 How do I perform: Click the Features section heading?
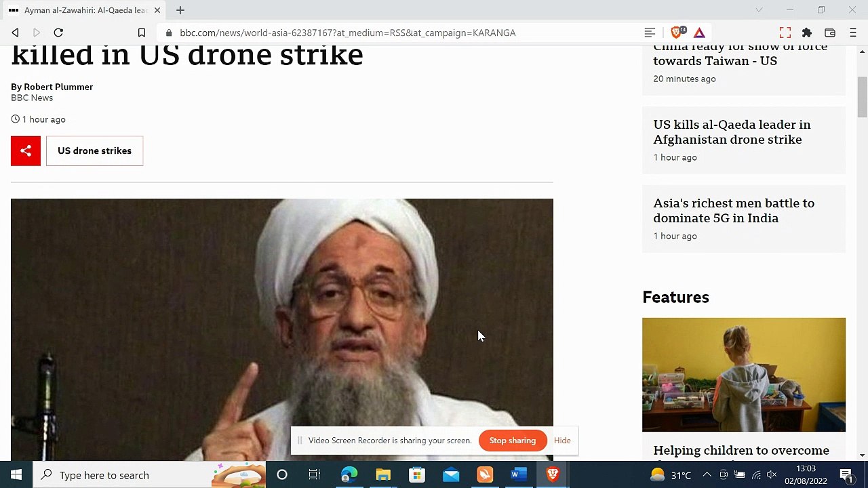click(x=675, y=298)
